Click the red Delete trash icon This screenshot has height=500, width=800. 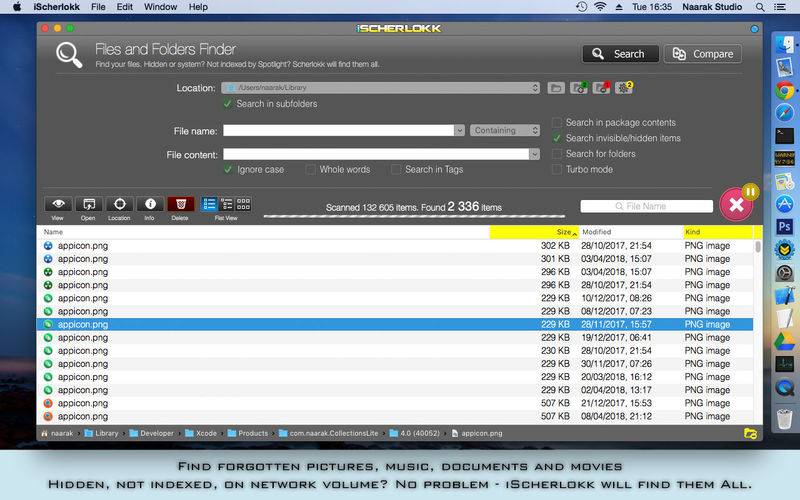click(x=181, y=204)
